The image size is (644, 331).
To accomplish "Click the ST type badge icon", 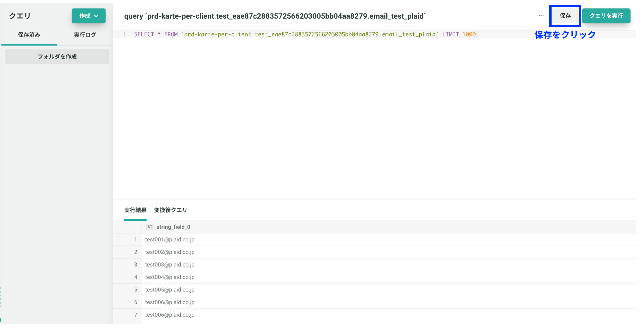I will coord(150,227).
